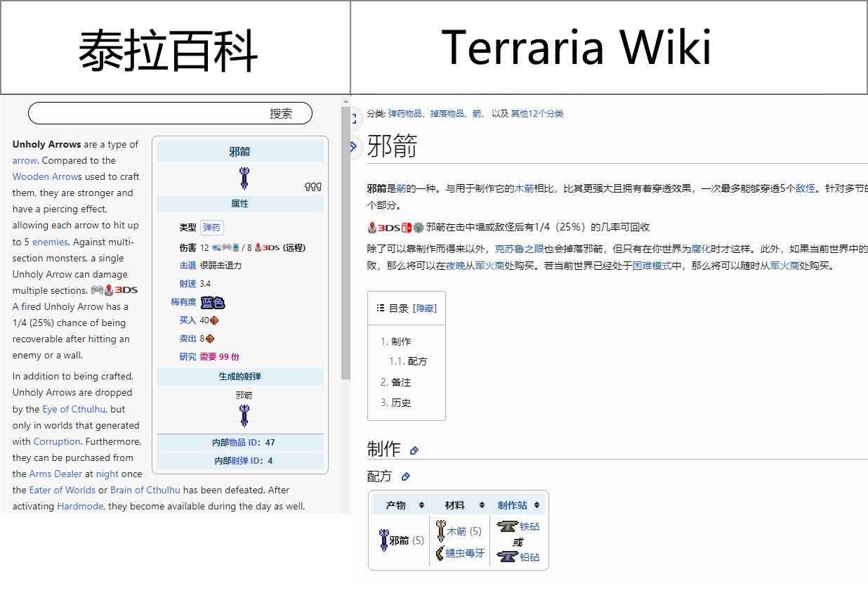Sort recipe table by 制作站 column

[537, 505]
